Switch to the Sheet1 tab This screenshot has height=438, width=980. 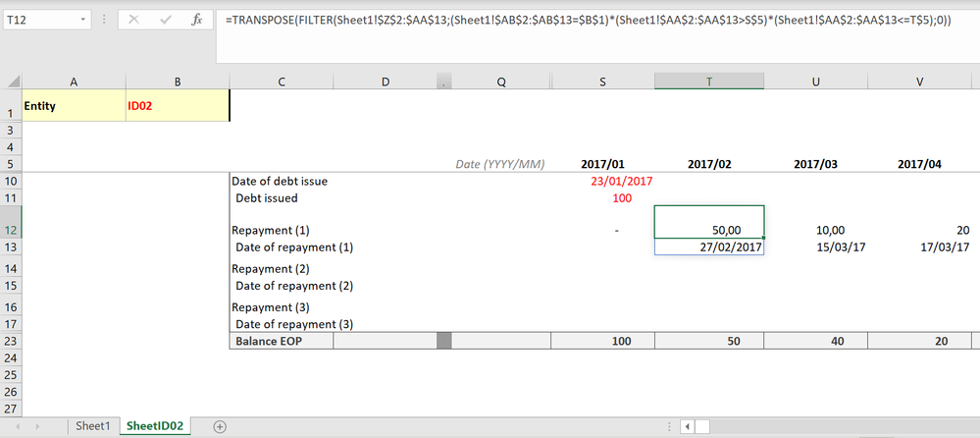[92, 426]
